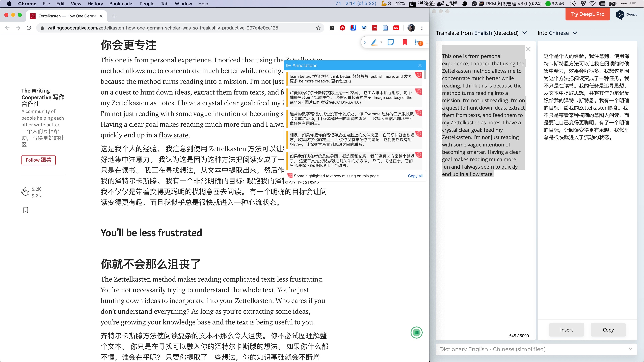Open highlighter color dropdown arrow
The width and height of the screenshot is (644, 362).
click(381, 42)
